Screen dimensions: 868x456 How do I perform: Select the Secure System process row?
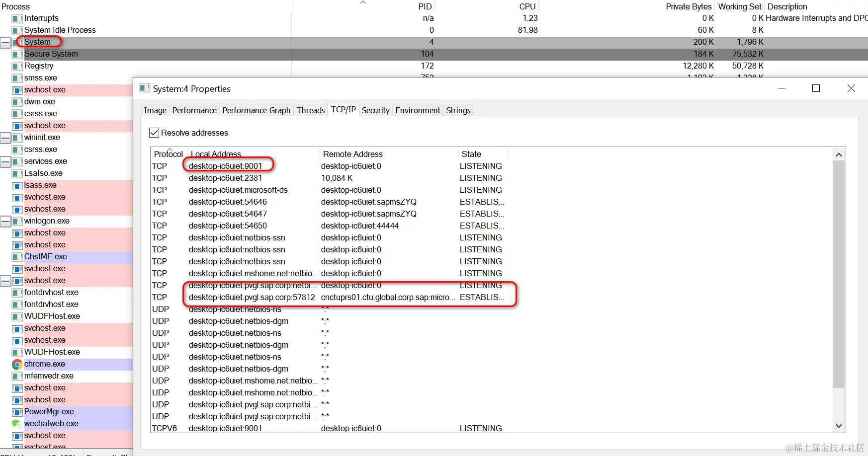tap(434, 54)
